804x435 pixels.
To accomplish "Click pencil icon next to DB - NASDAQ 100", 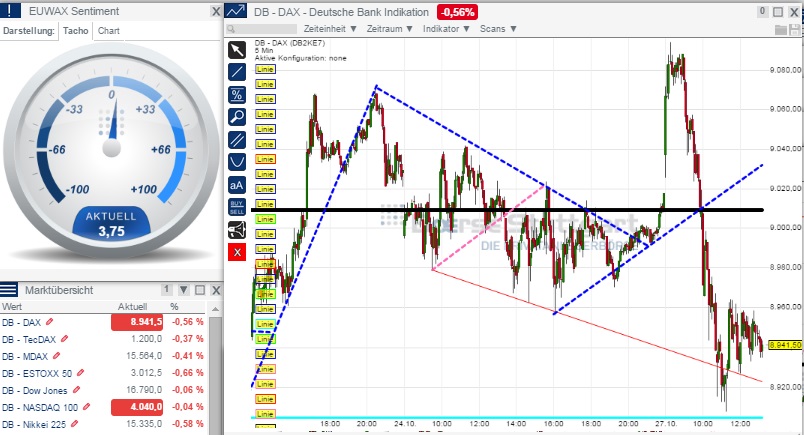I will point(87,407).
